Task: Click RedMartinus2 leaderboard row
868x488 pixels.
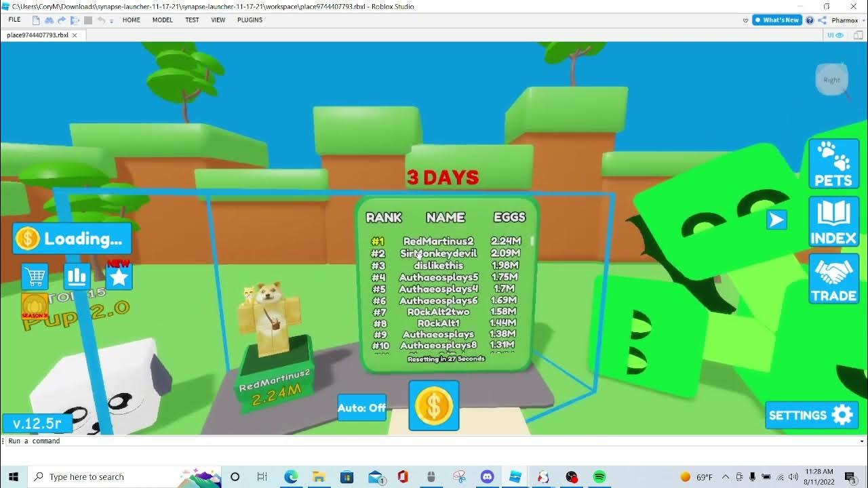Action: (446, 241)
